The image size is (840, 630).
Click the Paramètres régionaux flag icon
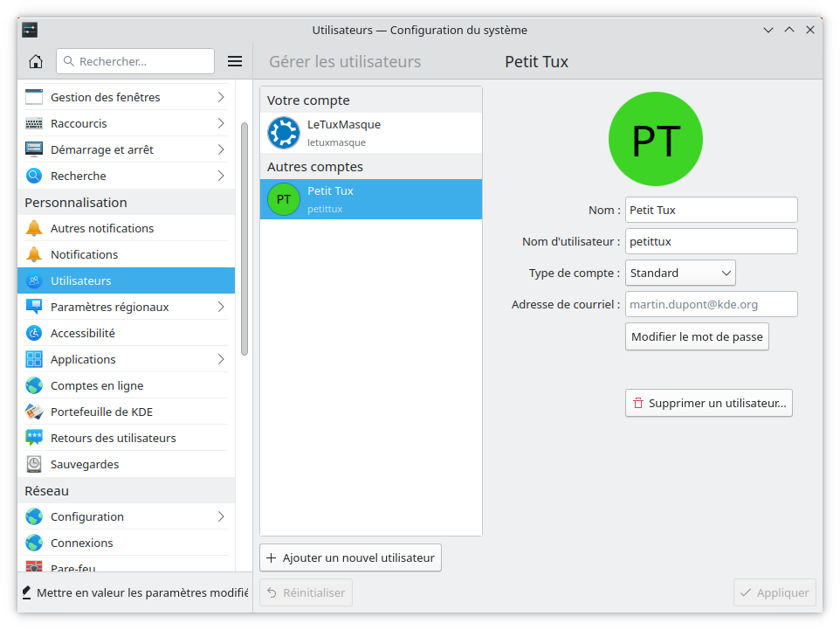coord(34,307)
